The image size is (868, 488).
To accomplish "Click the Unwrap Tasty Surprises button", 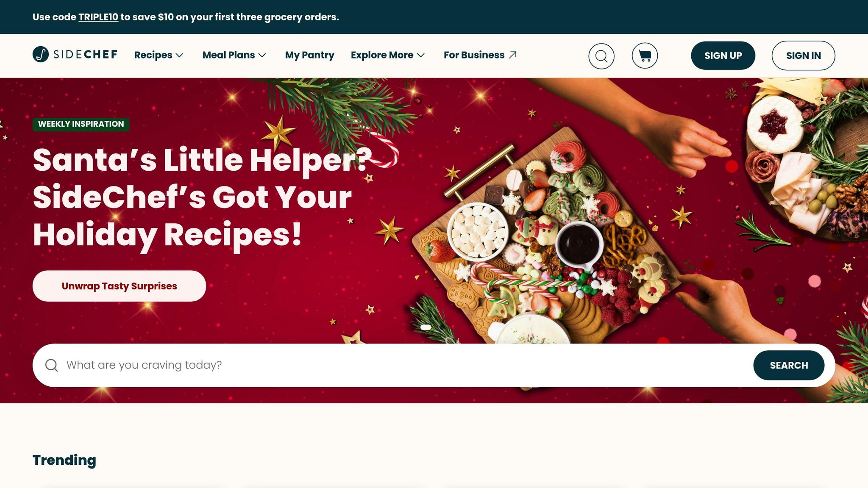I will [119, 286].
